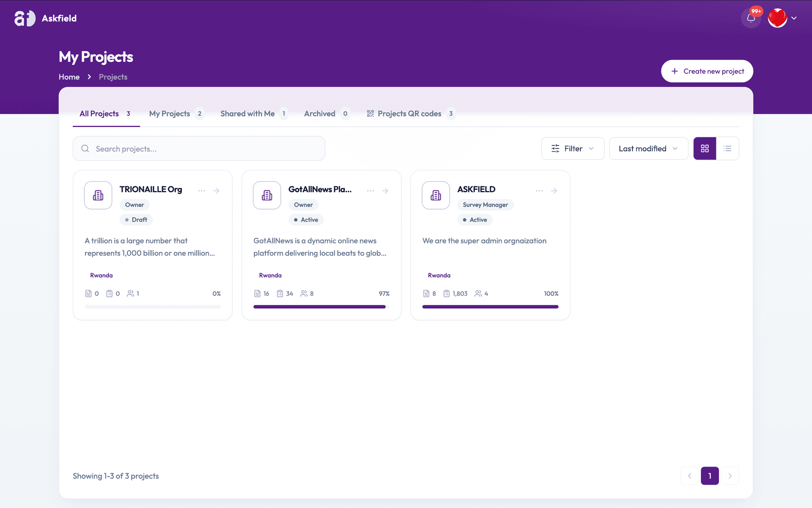Click Create new project button
The image size is (812, 508).
[707, 71]
